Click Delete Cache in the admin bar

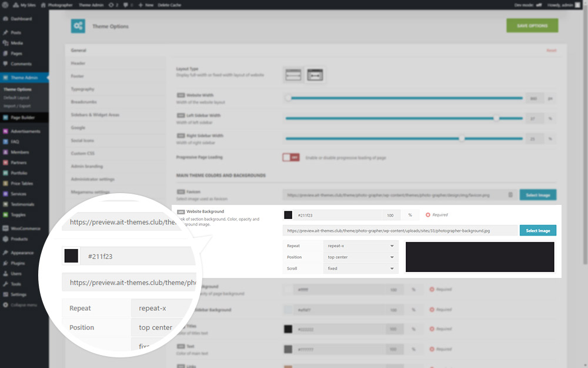click(x=169, y=5)
